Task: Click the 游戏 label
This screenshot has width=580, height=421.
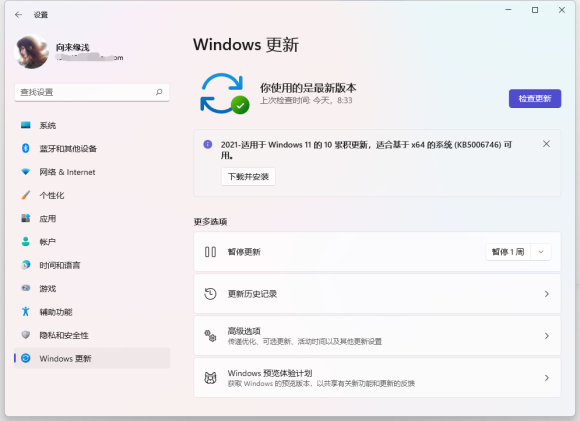Action: [x=48, y=289]
